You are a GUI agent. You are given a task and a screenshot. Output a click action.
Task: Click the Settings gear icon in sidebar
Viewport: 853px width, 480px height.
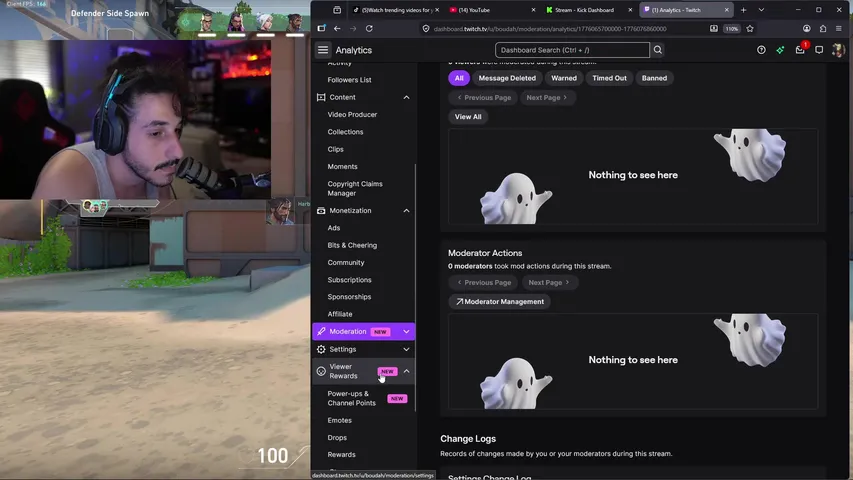pos(321,349)
